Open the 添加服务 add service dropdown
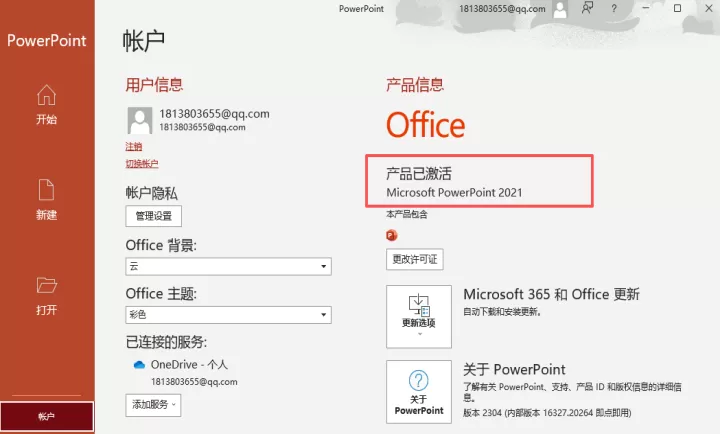720x434 pixels. 153,405
